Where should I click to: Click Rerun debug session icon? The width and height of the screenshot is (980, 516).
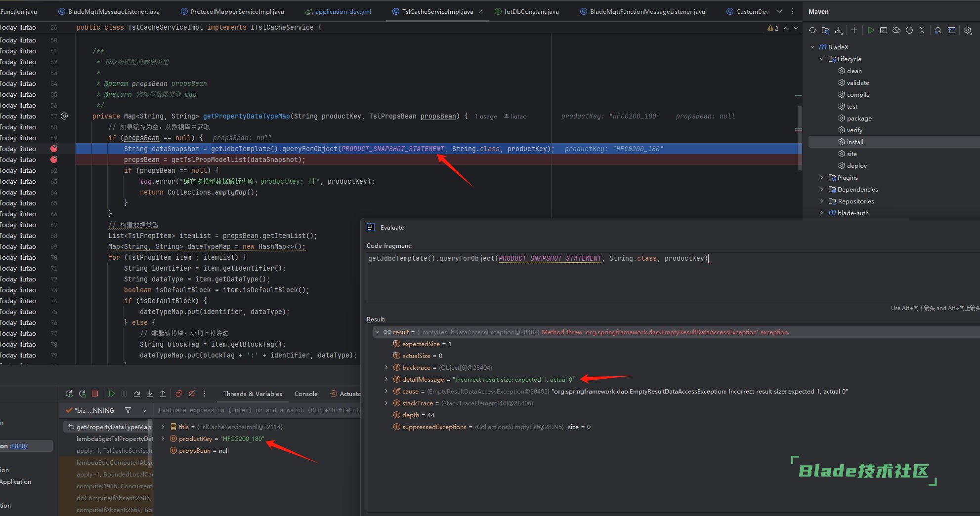pos(69,394)
